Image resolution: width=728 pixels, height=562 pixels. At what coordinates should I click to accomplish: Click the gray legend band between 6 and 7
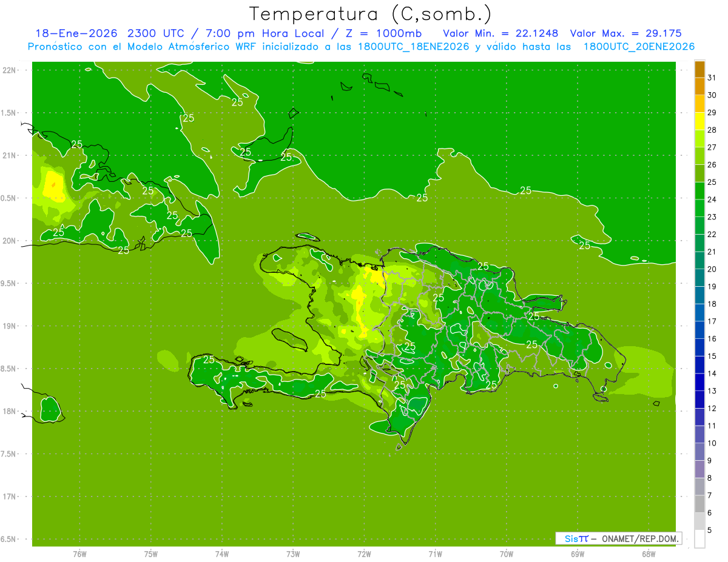point(699,504)
